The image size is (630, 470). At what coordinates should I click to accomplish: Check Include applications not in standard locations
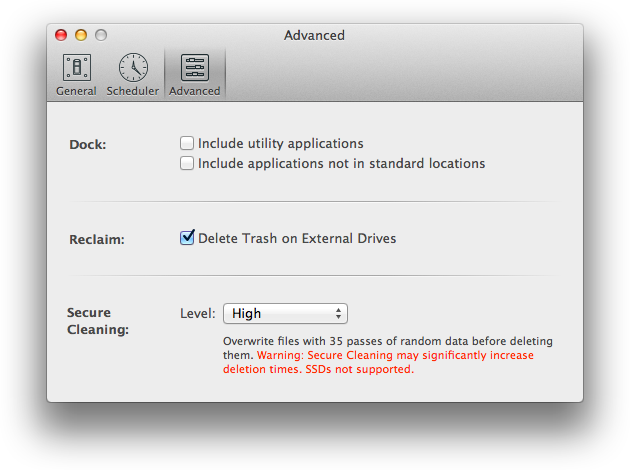(187, 163)
